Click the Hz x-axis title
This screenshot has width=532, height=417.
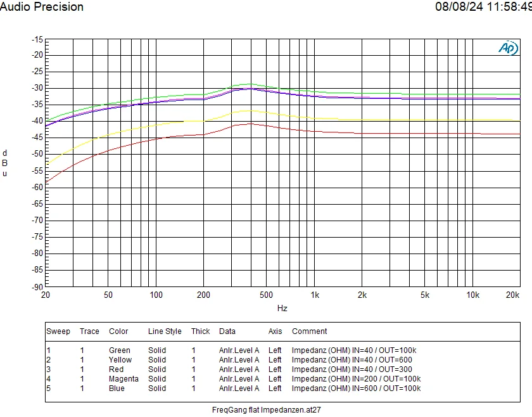tap(282, 308)
